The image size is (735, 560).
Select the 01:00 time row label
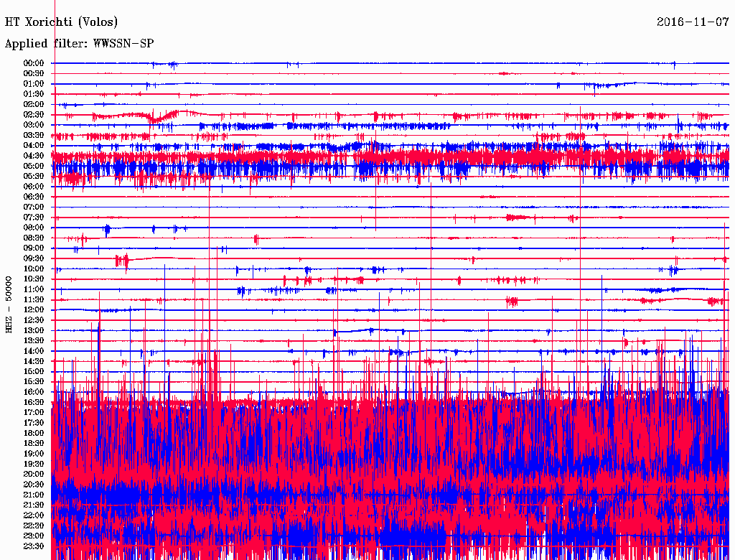(x=34, y=84)
